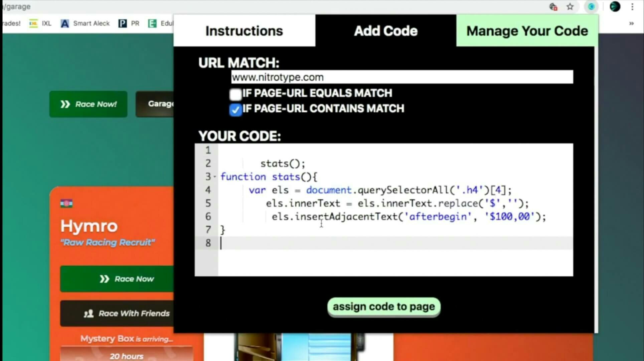The height and width of the screenshot is (361, 644).
Task: Select the URL MATCH input field
Action: click(401, 77)
